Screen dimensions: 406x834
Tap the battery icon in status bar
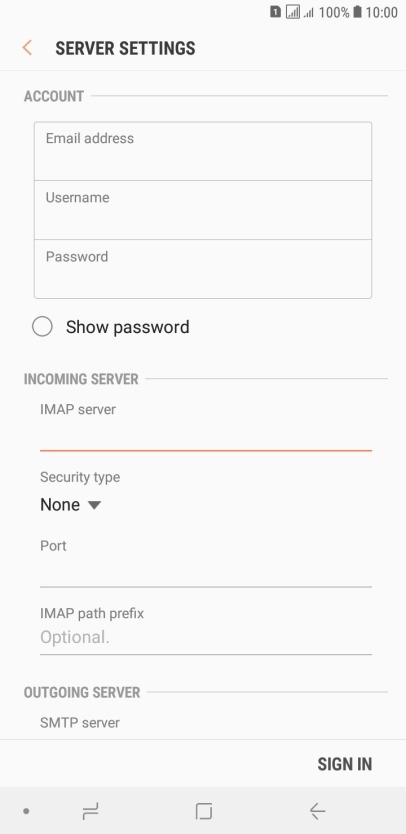click(x=357, y=12)
